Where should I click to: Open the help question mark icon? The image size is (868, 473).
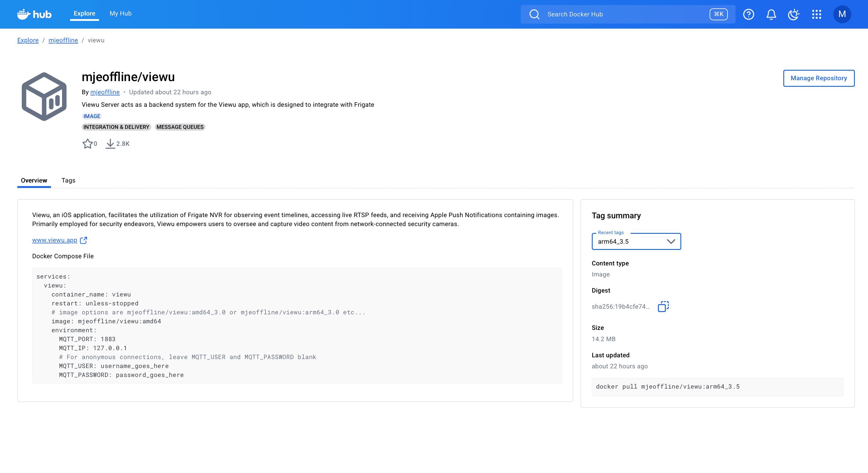click(748, 14)
